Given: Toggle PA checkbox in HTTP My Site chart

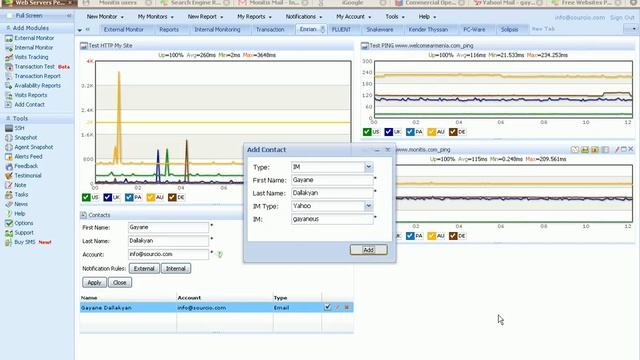Looking at the screenshot, I should (129, 197).
